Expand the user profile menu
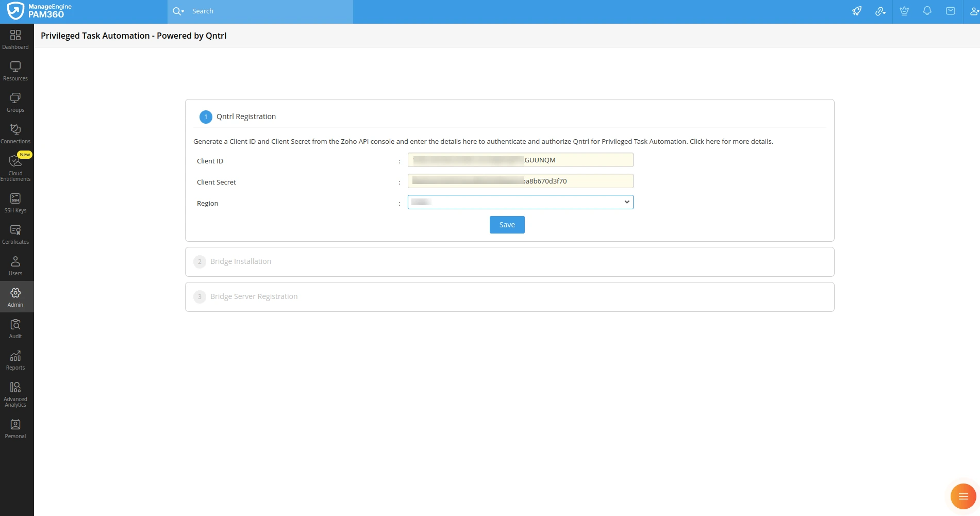The image size is (980, 516). point(973,11)
